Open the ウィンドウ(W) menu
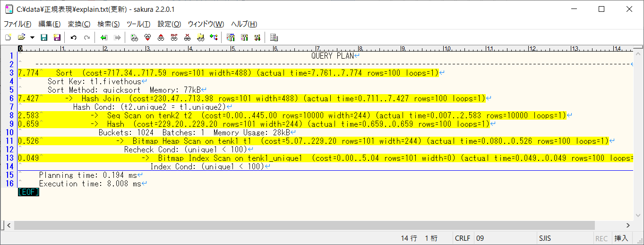Image resolution: width=644 pixels, height=245 pixels. [x=206, y=24]
